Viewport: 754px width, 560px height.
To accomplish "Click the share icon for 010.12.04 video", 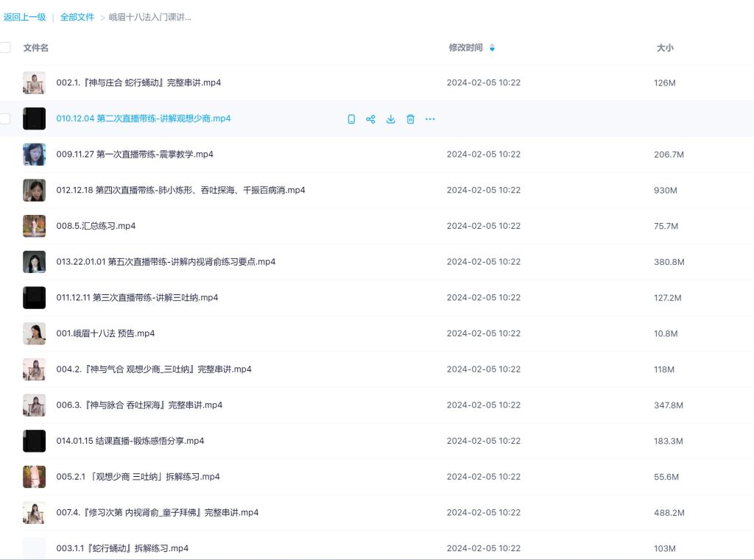I will 371,118.
